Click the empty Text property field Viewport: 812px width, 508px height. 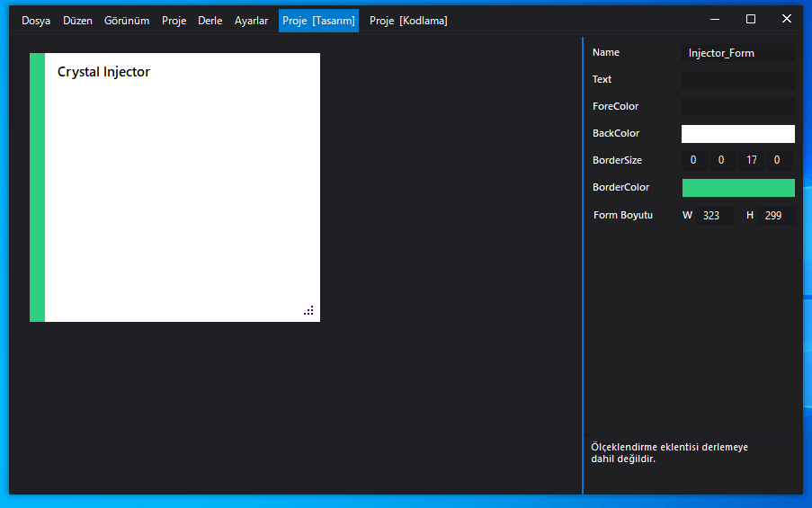pyautogui.click(x=738, y=80)
